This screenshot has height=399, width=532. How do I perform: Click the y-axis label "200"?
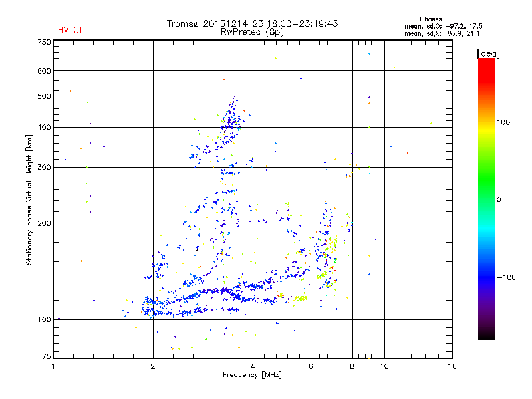[x=44, y=223]
